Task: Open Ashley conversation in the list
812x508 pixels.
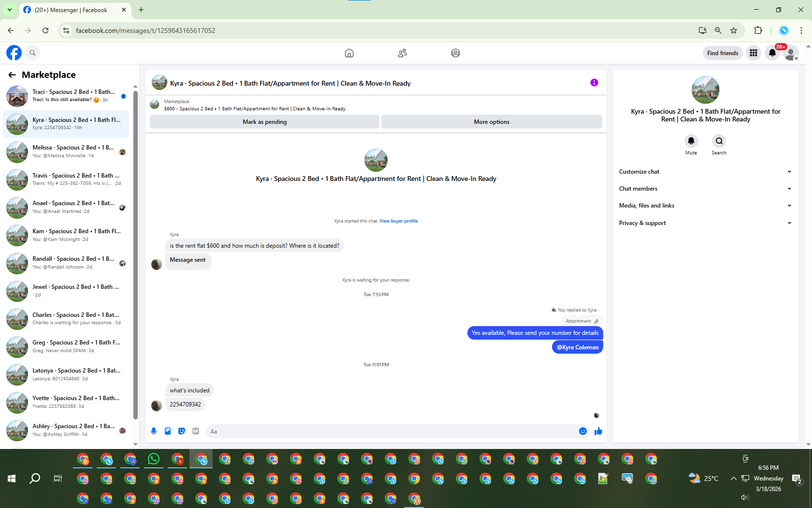Action: [x=66, y=430]
